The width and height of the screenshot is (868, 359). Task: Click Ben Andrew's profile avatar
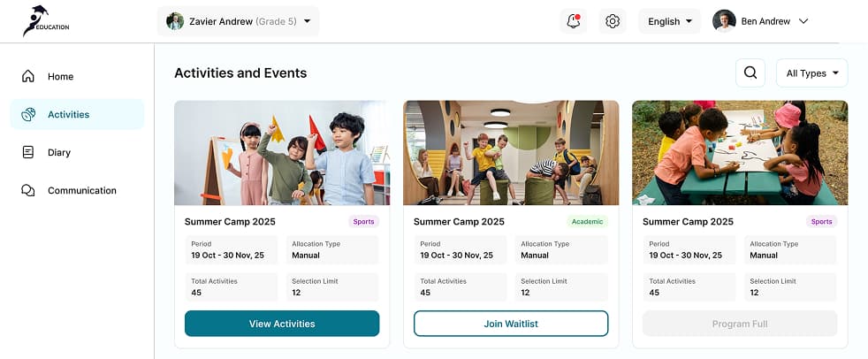click(x=724, y=21)
